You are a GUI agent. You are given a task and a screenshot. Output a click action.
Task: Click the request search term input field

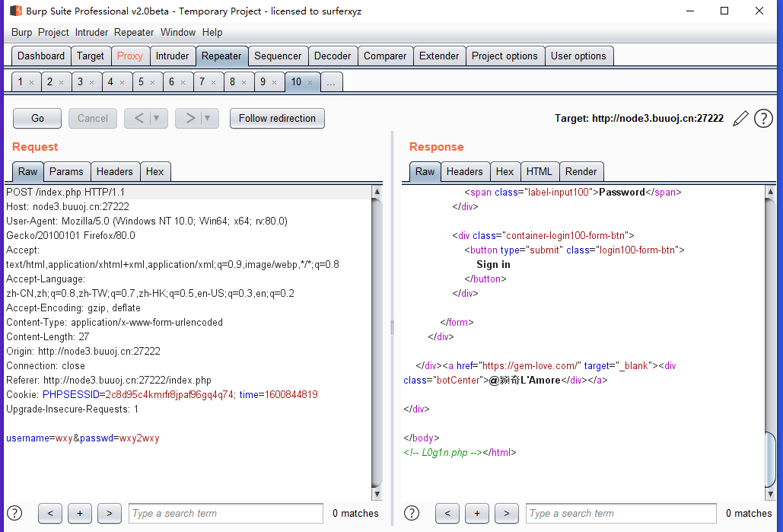226,513
